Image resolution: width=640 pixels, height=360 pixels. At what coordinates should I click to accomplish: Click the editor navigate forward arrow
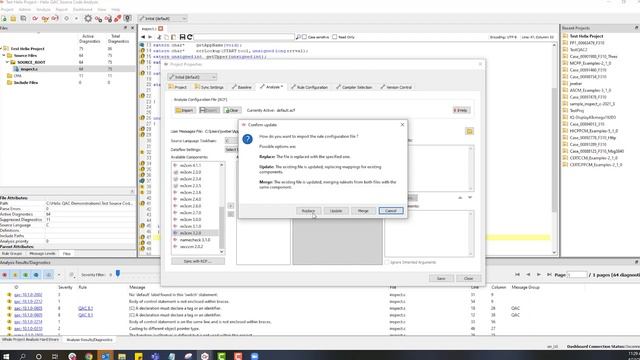click(x=150, y=37)
